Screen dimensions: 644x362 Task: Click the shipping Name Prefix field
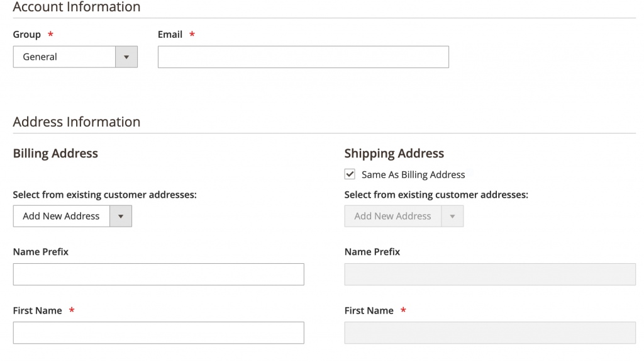tap(490, 274)
